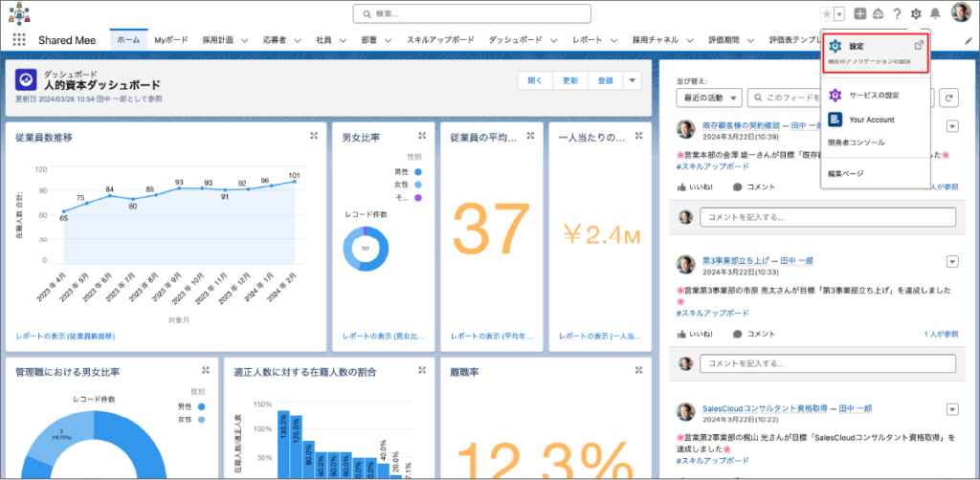Click the feed refresh icon

(x=948, y=98)
